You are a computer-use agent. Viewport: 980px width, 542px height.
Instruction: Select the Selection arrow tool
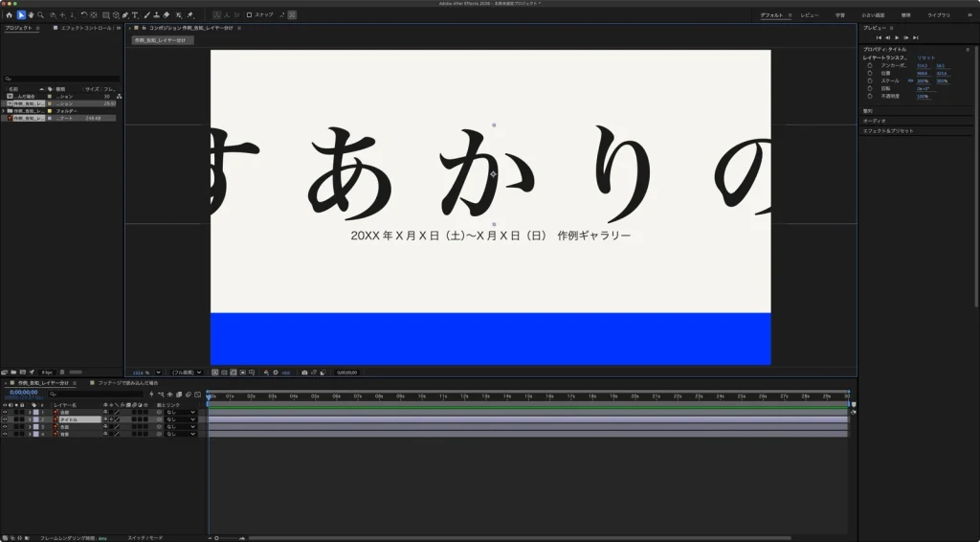point(21,15)
